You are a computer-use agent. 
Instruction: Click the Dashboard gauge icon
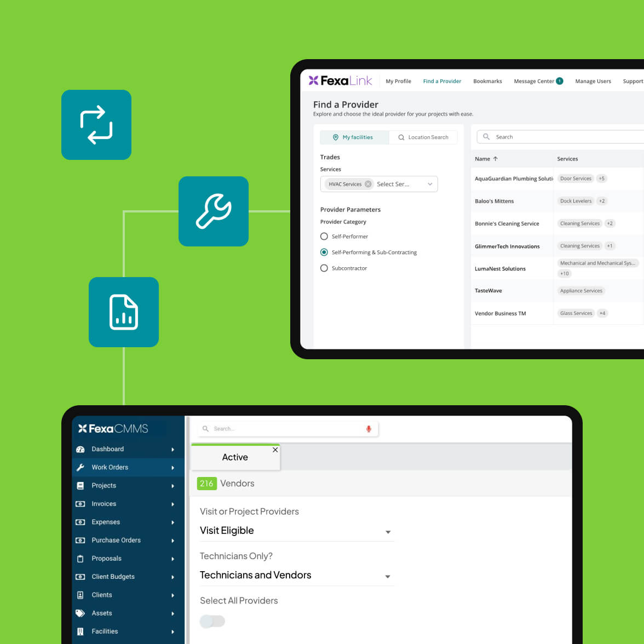tap(81, 449)
